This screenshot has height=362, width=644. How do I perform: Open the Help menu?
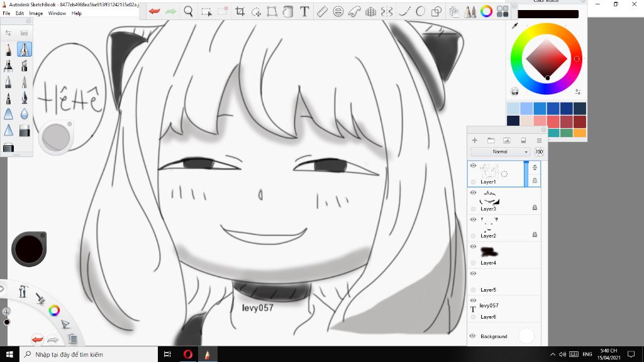coord(76,13)
